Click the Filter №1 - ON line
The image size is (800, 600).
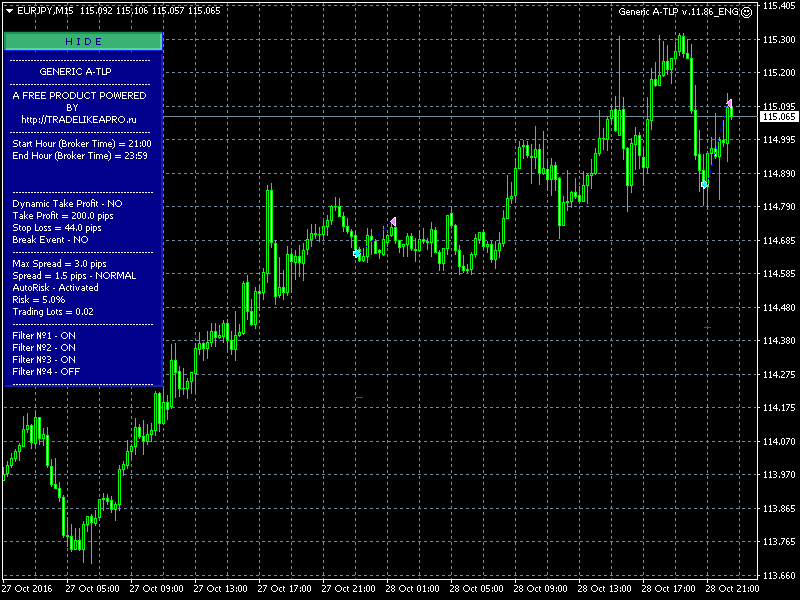[x=44, y=336]
